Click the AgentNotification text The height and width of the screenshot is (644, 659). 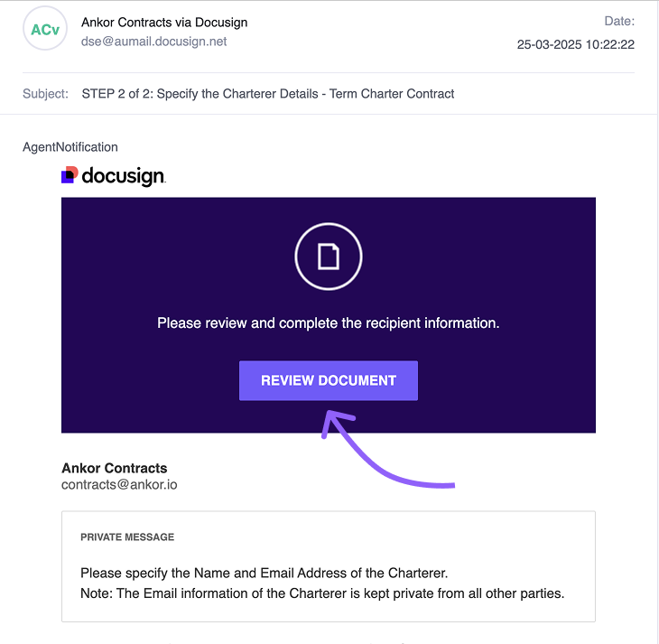[x=70, y=147]
